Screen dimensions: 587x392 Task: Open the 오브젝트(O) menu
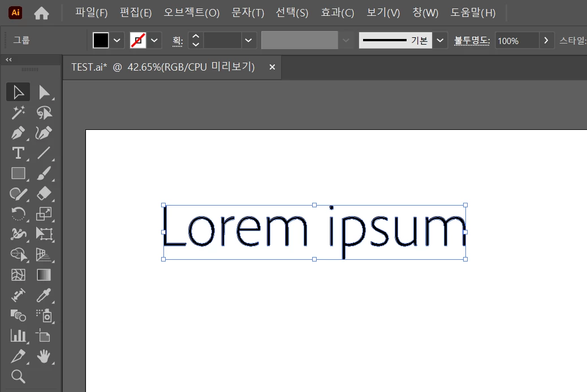tap(192, 13)
